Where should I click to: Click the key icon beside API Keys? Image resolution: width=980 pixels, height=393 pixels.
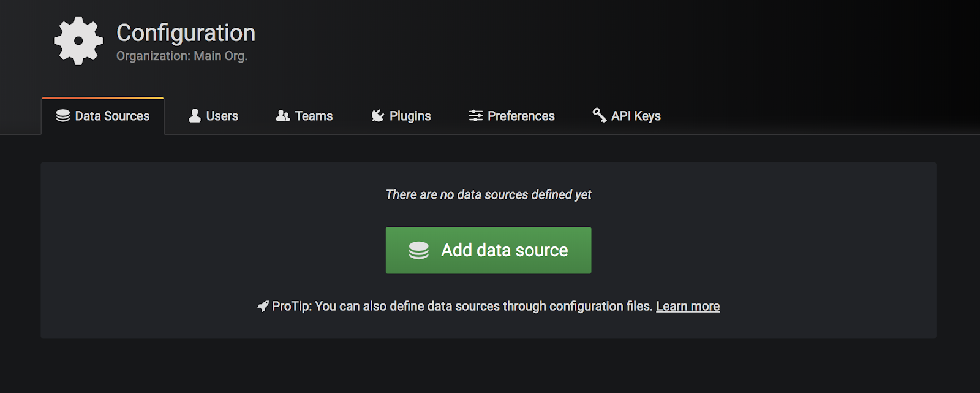pyautogui.click(x=599, y=115)
